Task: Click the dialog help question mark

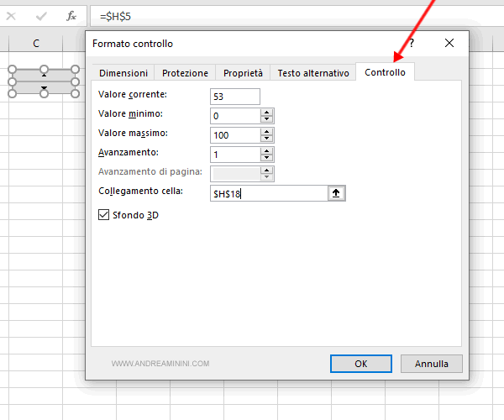Action: (x=411, y=43)
